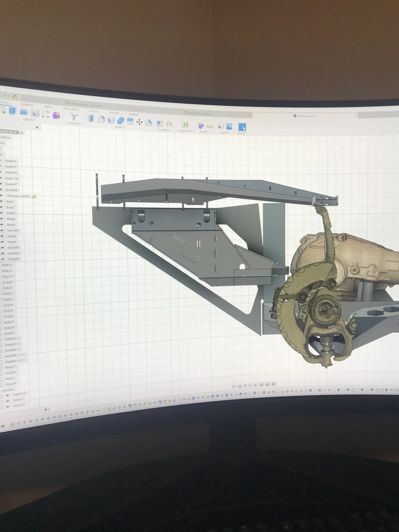Image resolution: width=399 pixels, height=532 pixels.
Task: Select the Move/Copy arrows tool
Action: click(x=139, y=122)
